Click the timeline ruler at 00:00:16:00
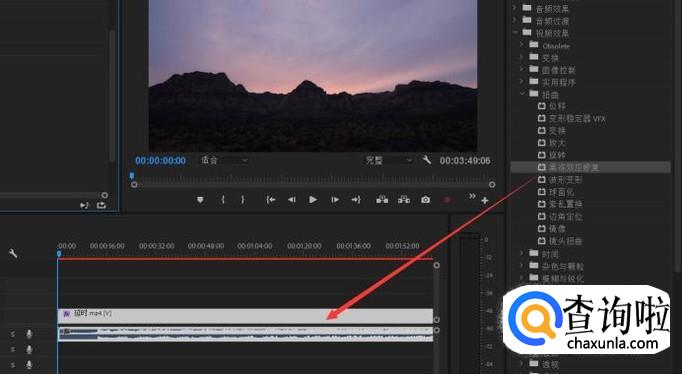This screenshot has height=374, width=682. (107, 246)
